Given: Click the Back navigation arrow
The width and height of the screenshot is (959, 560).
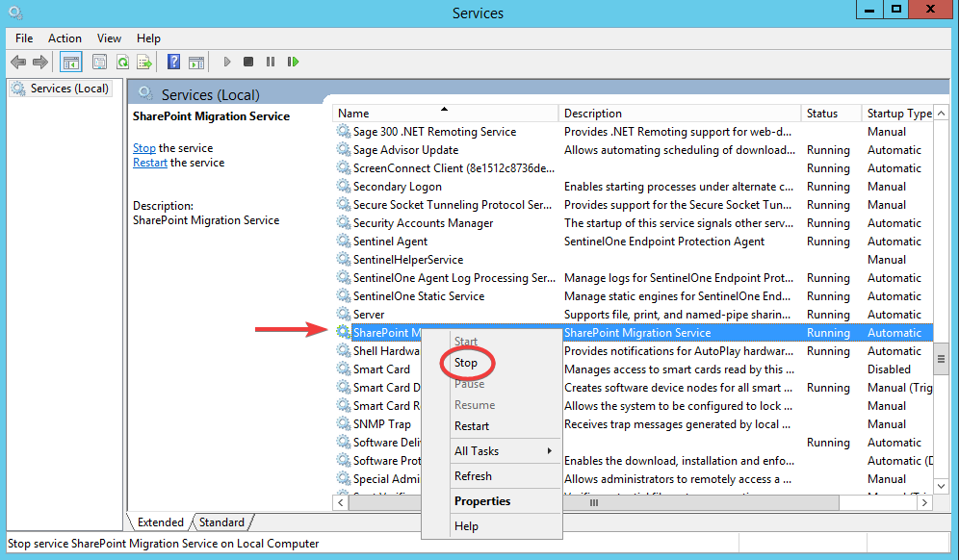Looking at the screenshot, I should click(x=18, y=62).
